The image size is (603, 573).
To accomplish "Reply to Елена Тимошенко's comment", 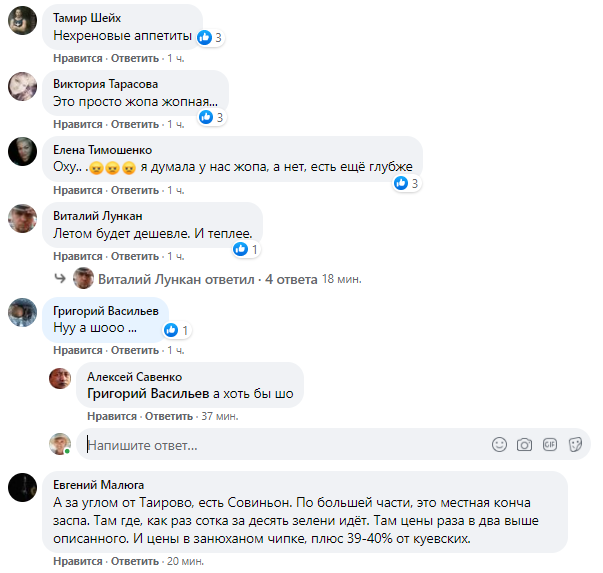I will click(135, 190).
